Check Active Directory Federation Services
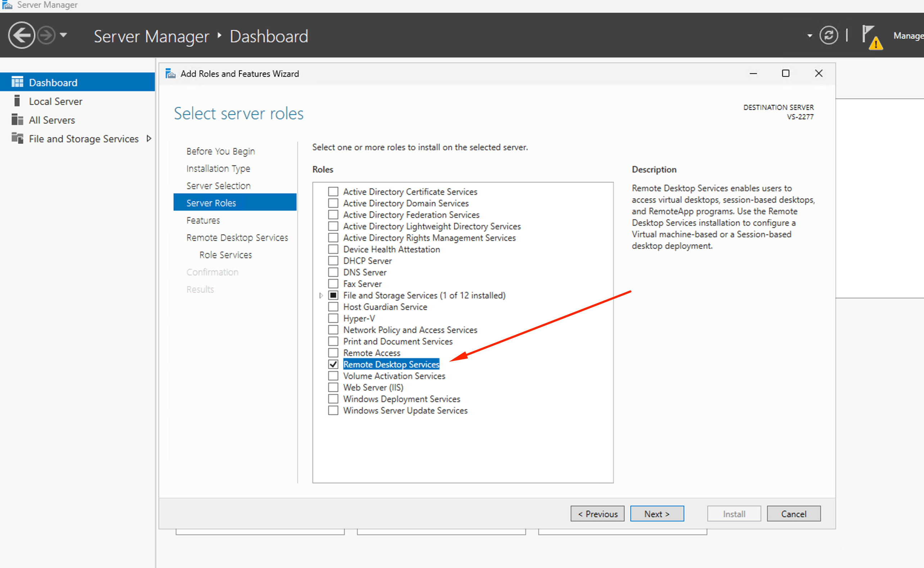Viewport: 924px width, 568px height. click(333, 215)
